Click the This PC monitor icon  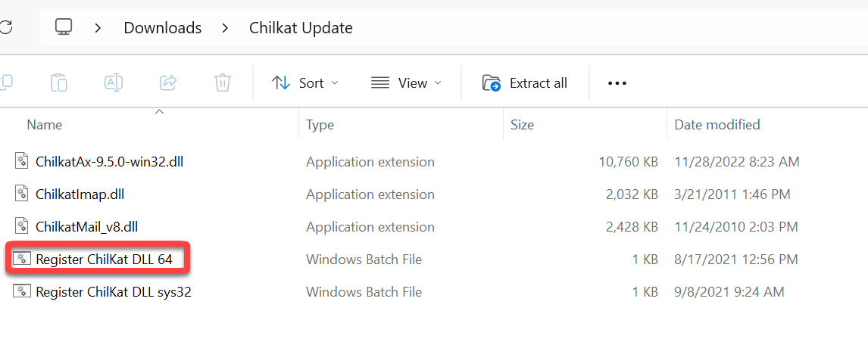coord(64,28)
